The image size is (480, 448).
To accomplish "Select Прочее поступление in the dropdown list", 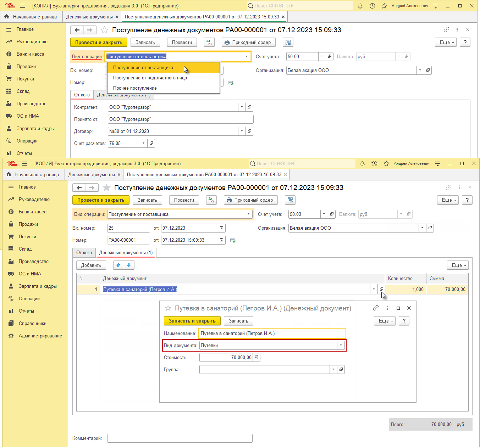I will (x=164, y=88).
